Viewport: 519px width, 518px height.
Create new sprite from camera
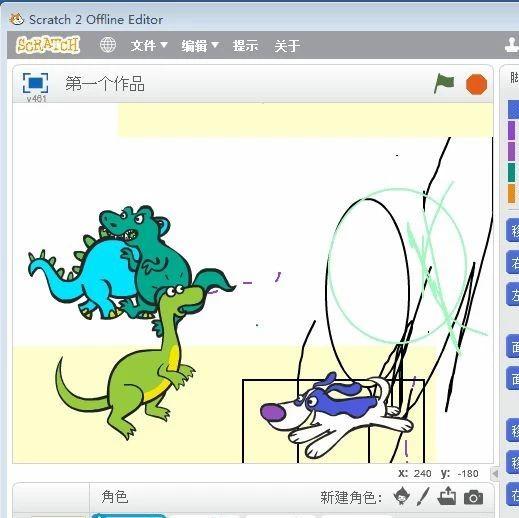pyautogui.click(x=473, y=497)
